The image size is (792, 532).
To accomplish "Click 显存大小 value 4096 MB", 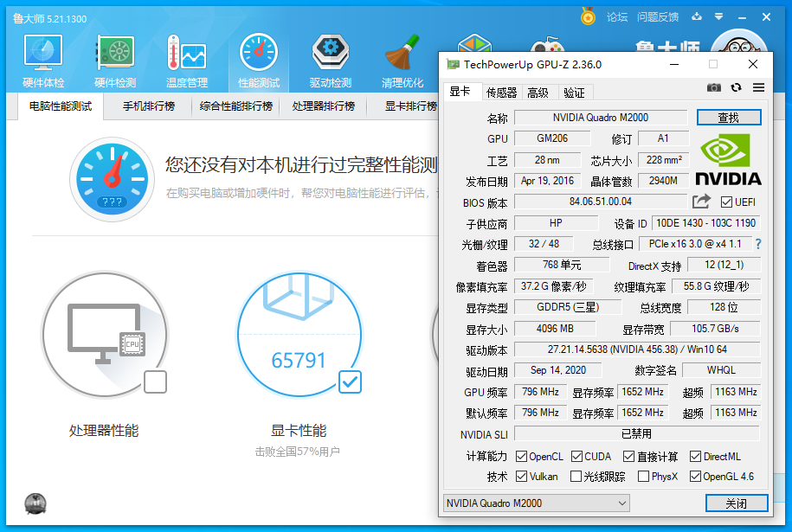I will (555, 329).
